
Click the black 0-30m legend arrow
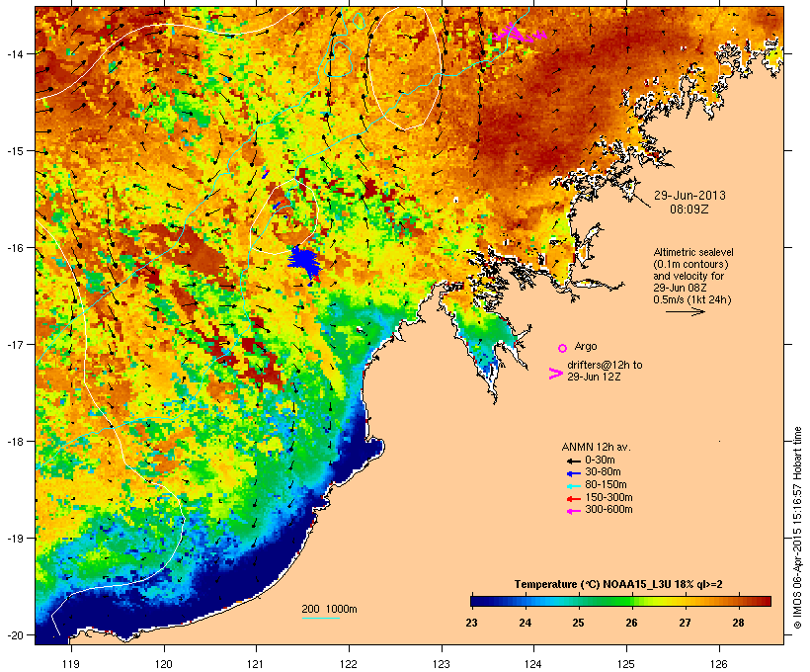(x=573, y=461)
